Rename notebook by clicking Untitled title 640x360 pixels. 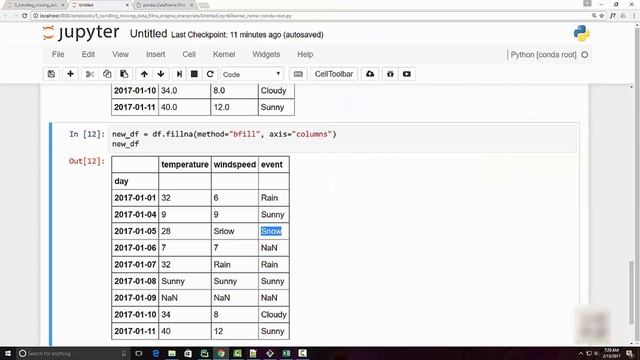tap(149, 34)
